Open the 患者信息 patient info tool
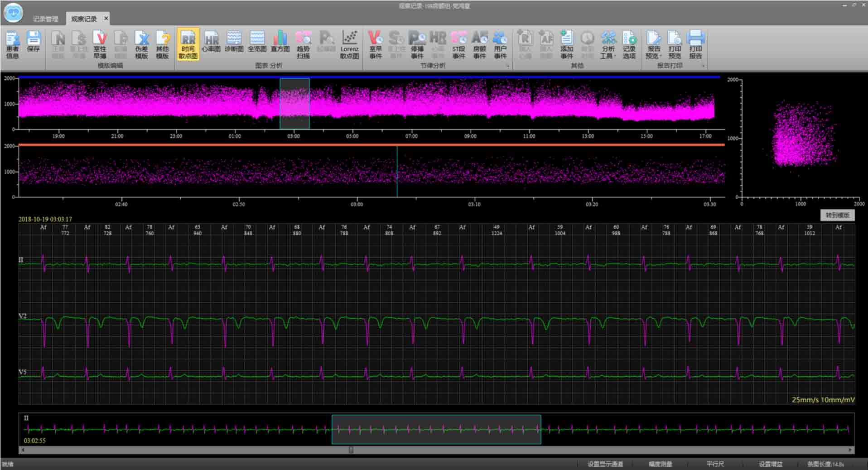868x470 pixels. coord(12,44)
